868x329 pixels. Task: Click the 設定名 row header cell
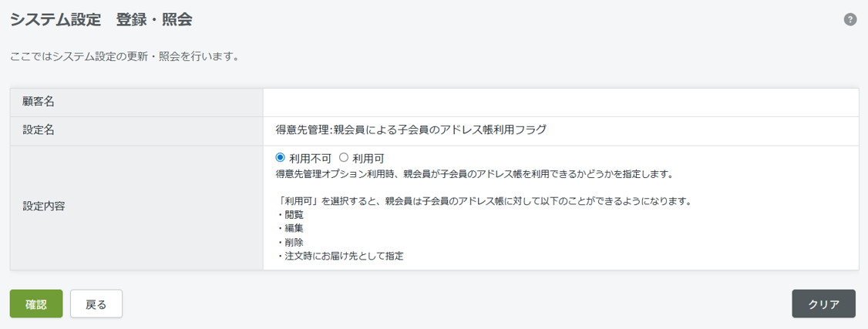coord(136,131)
